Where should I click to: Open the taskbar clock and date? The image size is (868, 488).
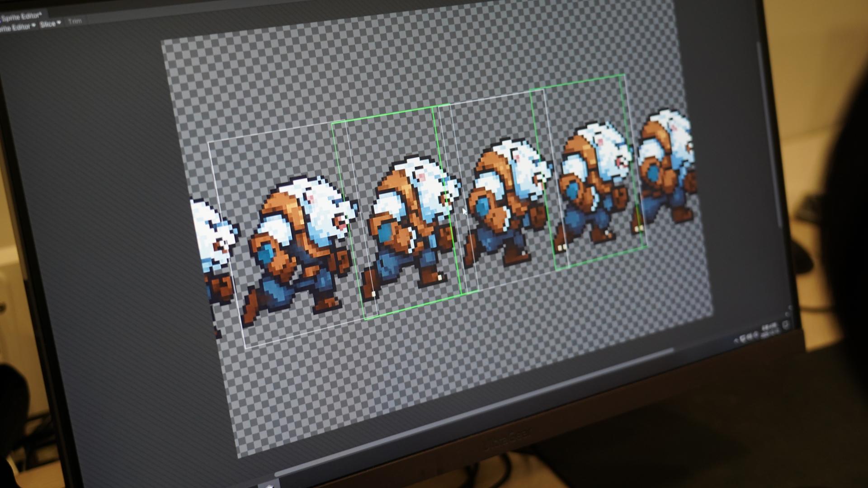pyautogui.click(x=769, y=329)
